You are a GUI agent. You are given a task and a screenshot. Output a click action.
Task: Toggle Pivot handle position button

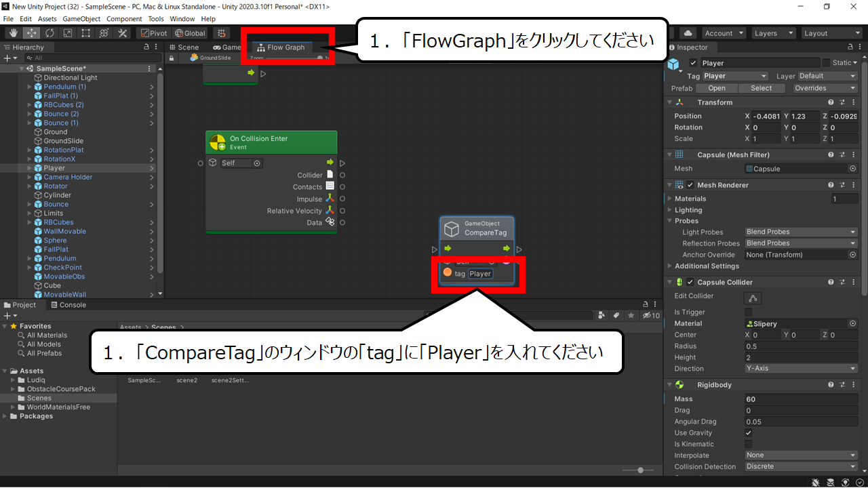154,33
